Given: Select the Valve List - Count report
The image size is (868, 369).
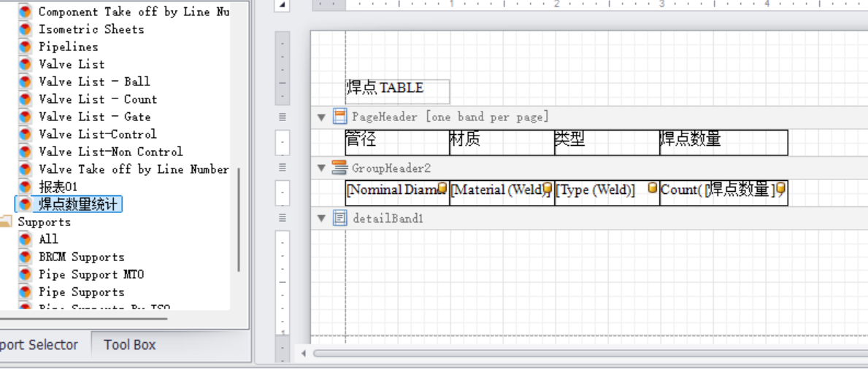Looking at the screenshot, I should tap(97, 99).
